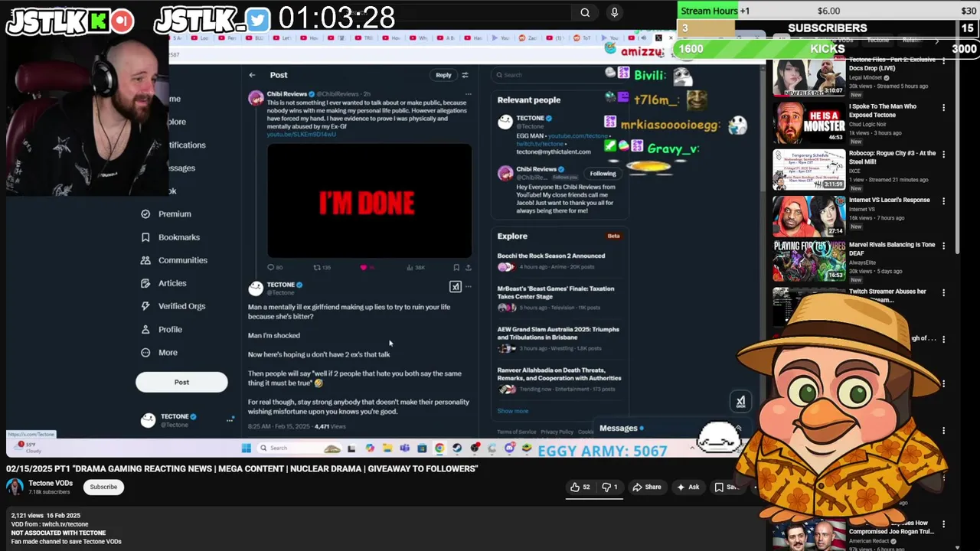Open TECTONE profile in Relevant people

pyautogui.click(x=530, y=119)
